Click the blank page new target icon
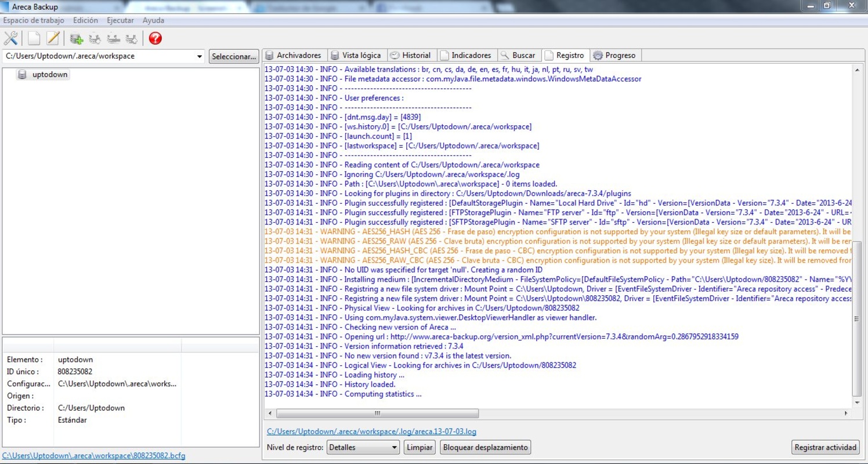This screenshot has height=464, width=868. (34, 39)
